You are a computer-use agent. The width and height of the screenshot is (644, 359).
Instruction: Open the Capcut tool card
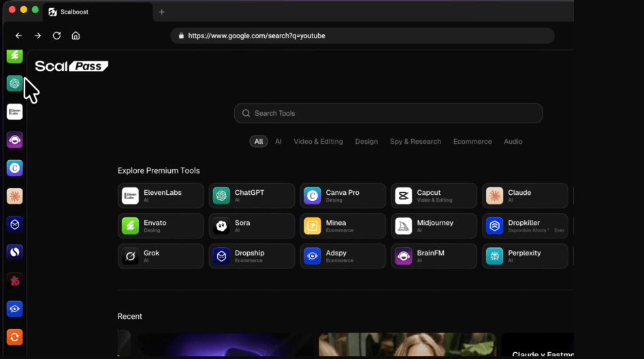coord(434,196)
